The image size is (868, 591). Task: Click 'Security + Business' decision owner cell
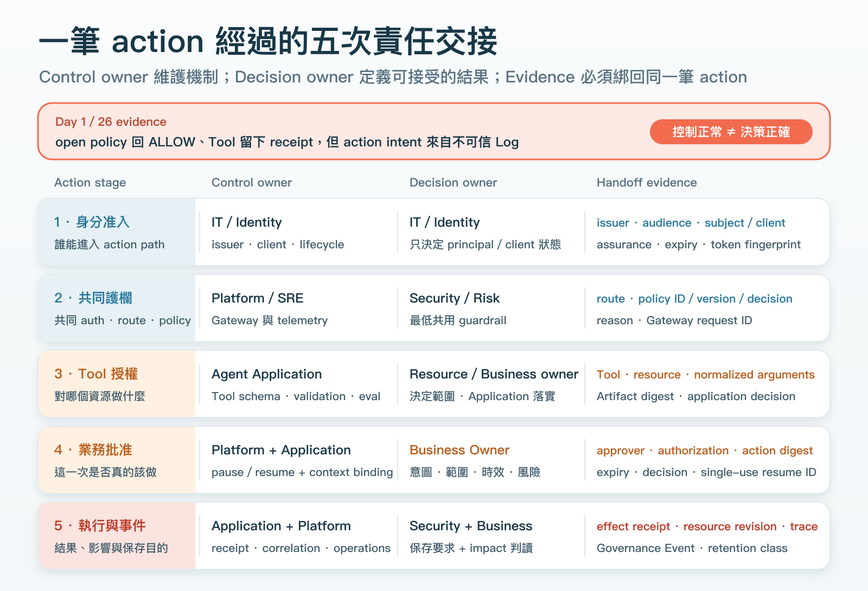tap(471, 526)
